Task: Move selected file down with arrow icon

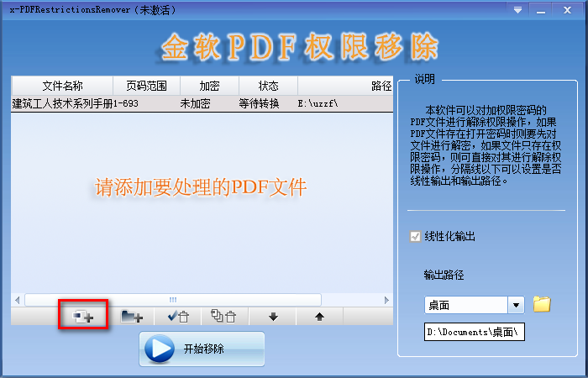Action: 273,316
